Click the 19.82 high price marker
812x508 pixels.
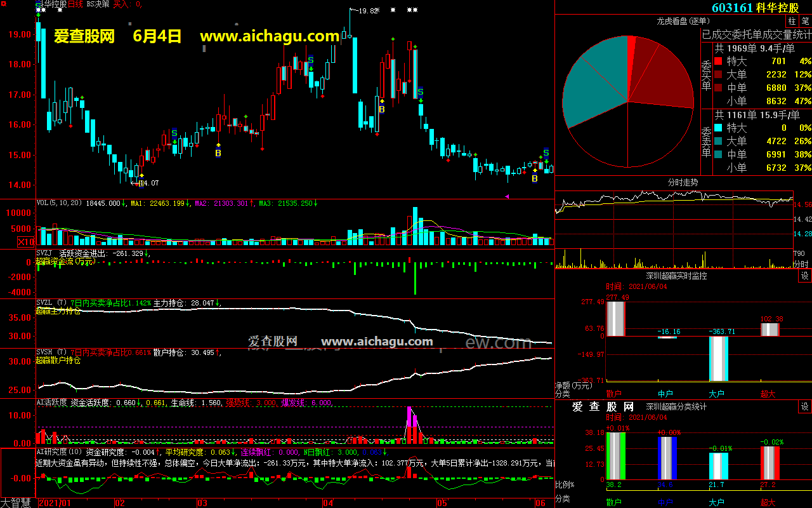[368, 11]
